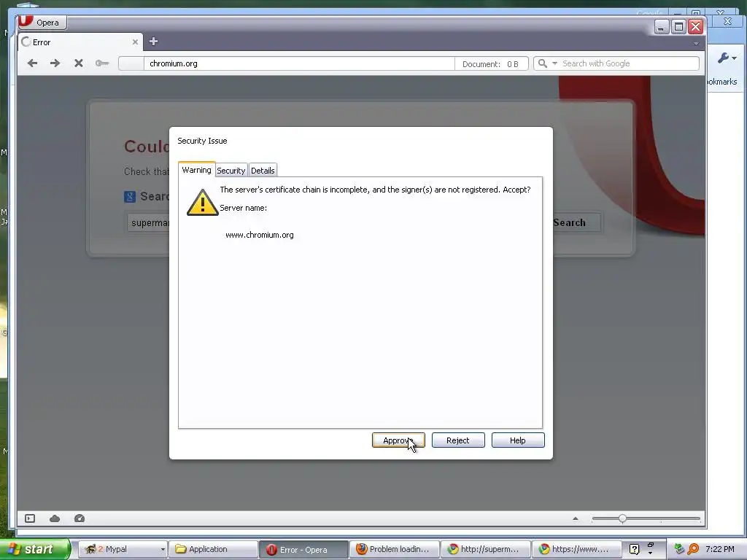Screen dimensions: 747x560
Task: Switch to Problem loading Firefox taskbar item
Action: 393,549
